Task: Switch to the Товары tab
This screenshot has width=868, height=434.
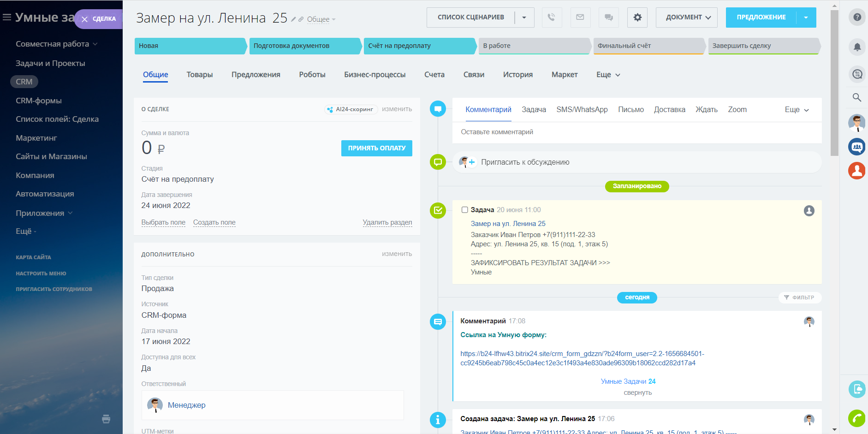Action: 200,75
